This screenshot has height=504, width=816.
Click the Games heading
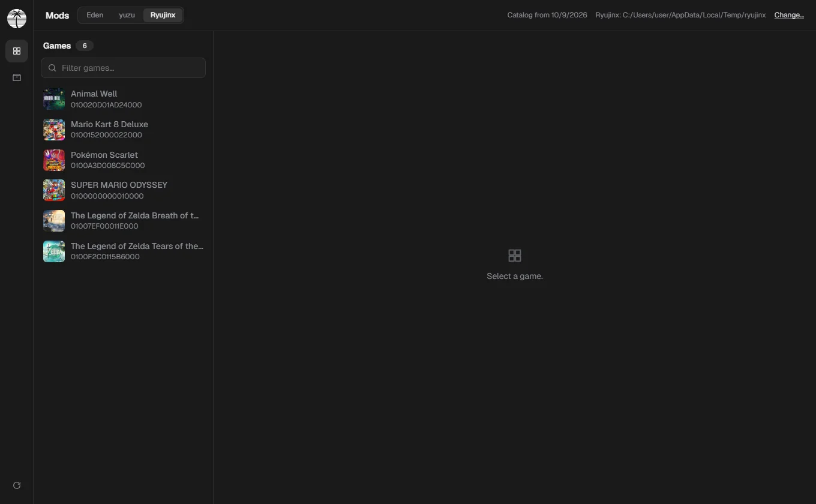click(57, 46)
